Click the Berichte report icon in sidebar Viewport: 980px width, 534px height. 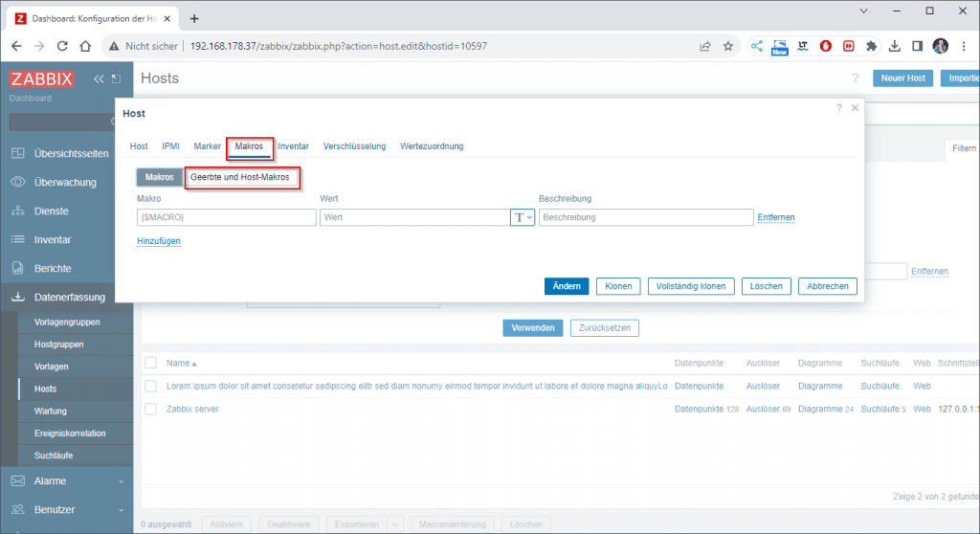point(17,268)
